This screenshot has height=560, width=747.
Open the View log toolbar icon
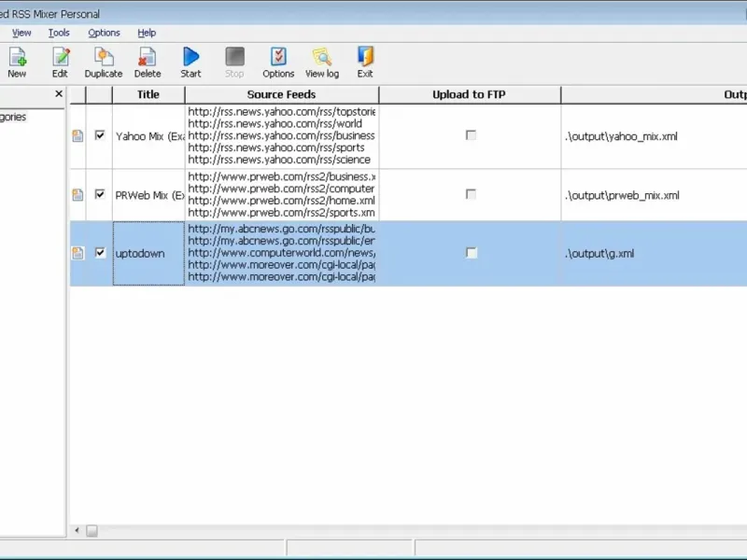(x=322, y=63)
